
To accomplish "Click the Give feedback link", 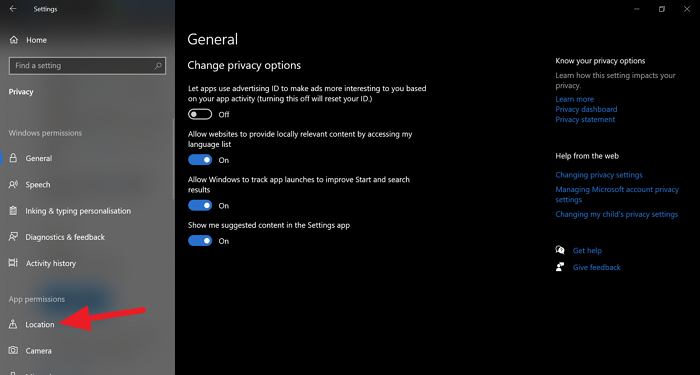I will [596, 267].
